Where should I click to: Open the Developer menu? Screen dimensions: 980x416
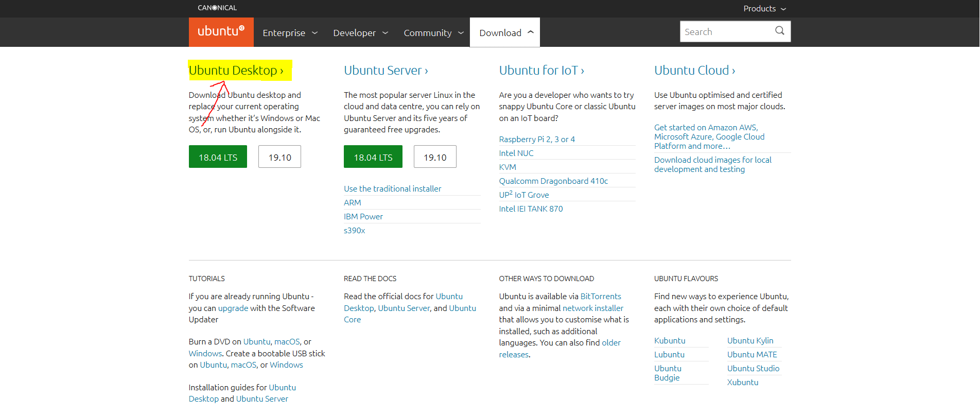pyautogui.click(x=361, y=33)
